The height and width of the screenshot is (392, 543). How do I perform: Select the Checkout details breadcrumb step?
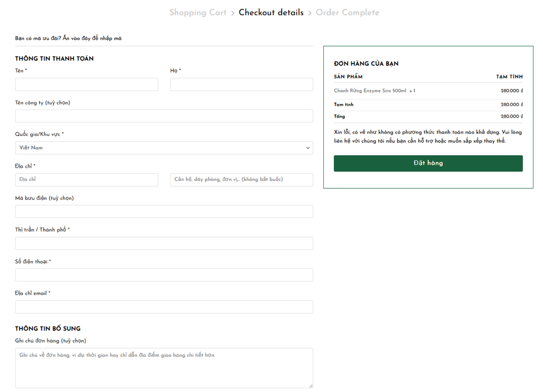tap(271, 13)
